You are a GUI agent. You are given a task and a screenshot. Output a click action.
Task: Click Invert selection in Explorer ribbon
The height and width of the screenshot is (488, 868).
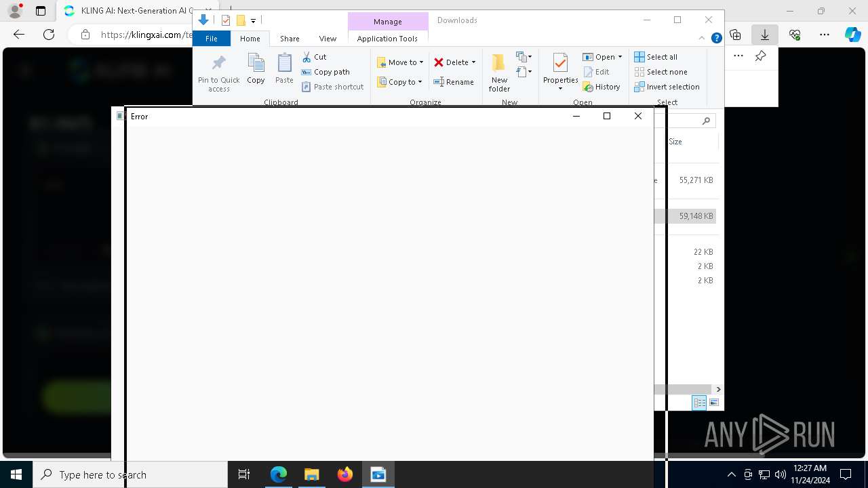click(667, 87)
